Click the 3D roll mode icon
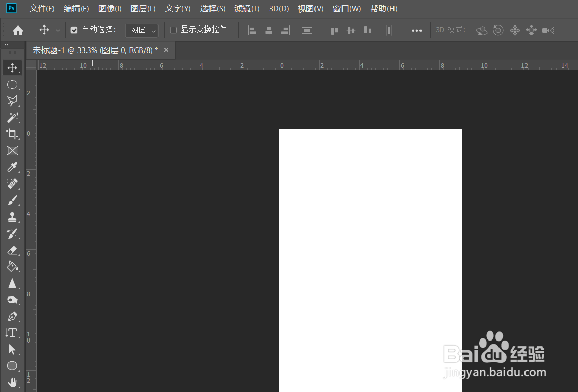This screenshot has width=578, height=392. point(498,30)
